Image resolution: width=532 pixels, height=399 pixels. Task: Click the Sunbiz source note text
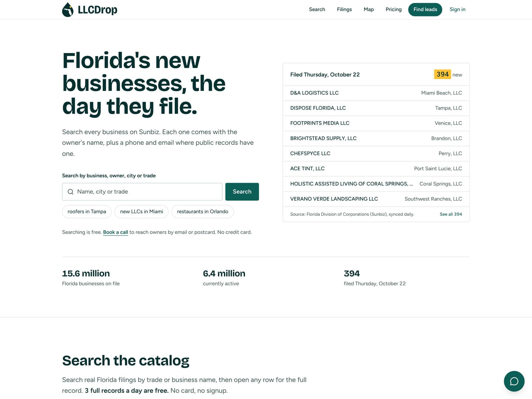tap(352, 214)
